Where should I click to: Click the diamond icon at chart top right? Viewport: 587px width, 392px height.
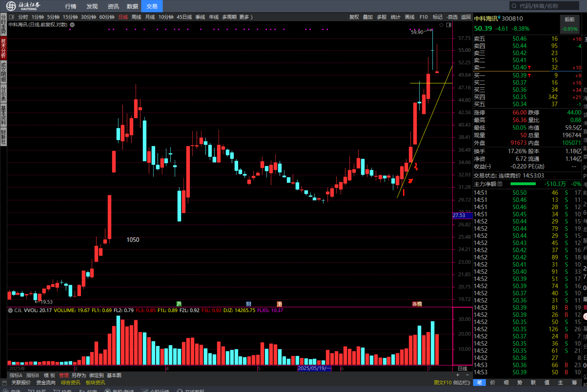click(441, 25)
